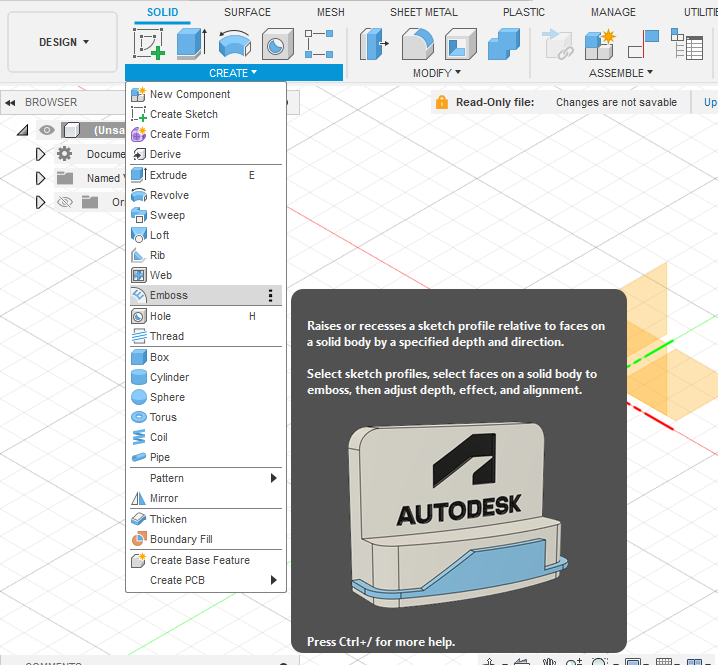Screen dimensions: 718x665
Task: Expand the Create PCB submenu
Action: (x=206, y=580)
